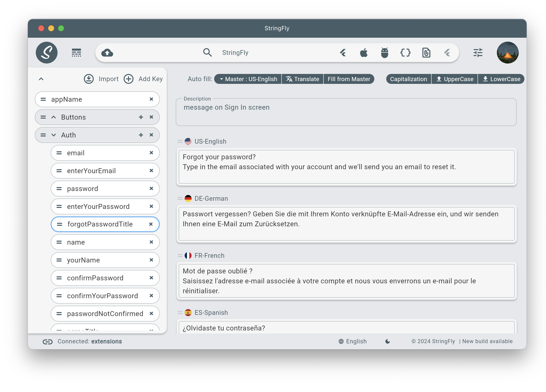The image size is (546, 392).
Task: Select the enterYourEmail key
Action: (x=105, y=171)
